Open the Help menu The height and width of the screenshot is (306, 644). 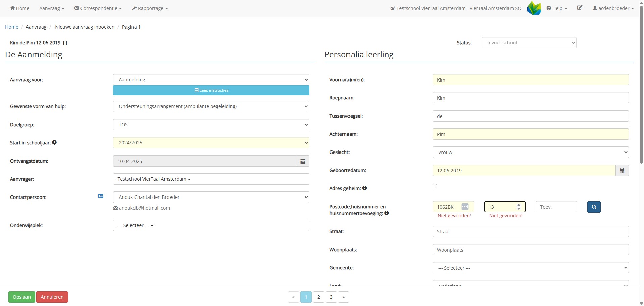pyautogui.click(x=557, y=8)
